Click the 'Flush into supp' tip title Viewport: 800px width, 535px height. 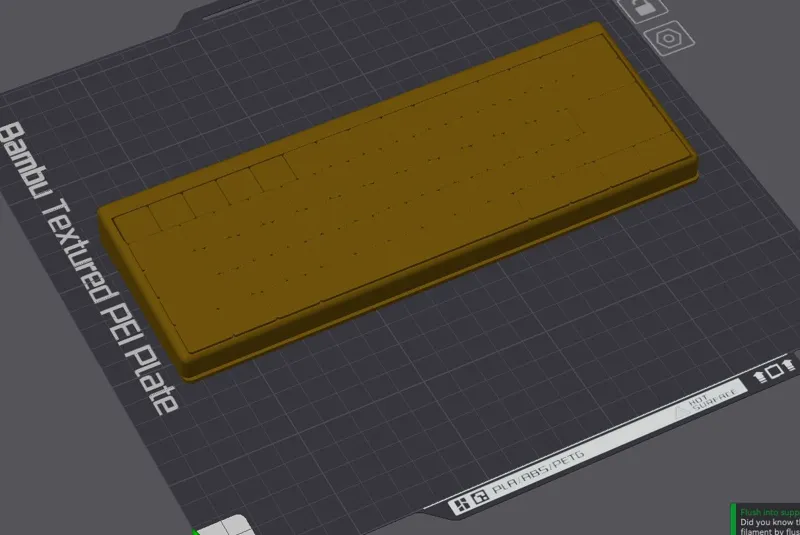(x=770, y=512)
